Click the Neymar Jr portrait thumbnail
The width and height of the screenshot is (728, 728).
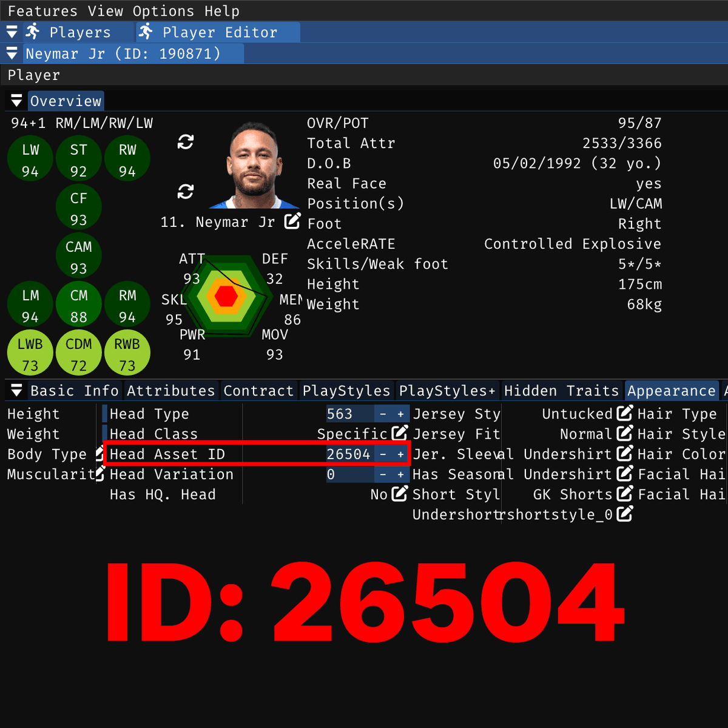pyautogui.click(x=255, y=165)
